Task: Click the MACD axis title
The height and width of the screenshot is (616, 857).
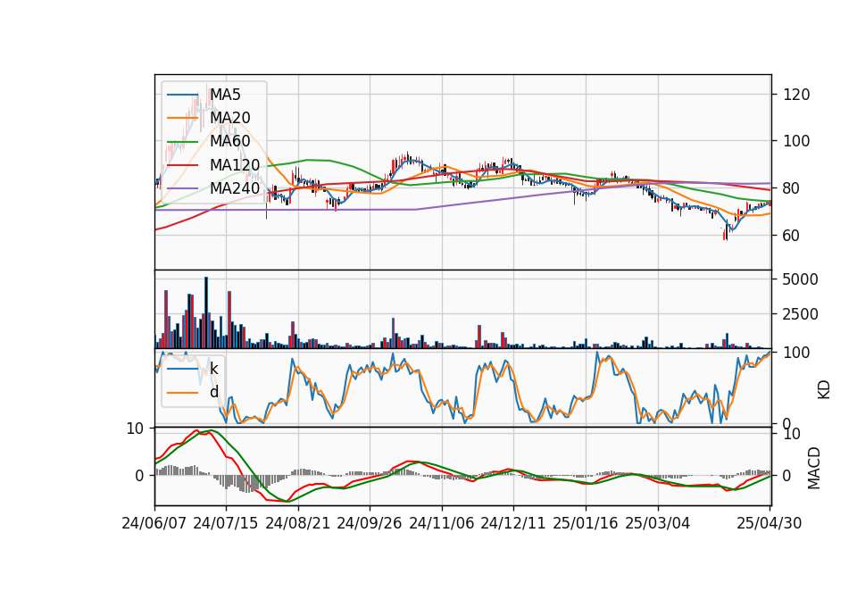Action: click(814, 468)
